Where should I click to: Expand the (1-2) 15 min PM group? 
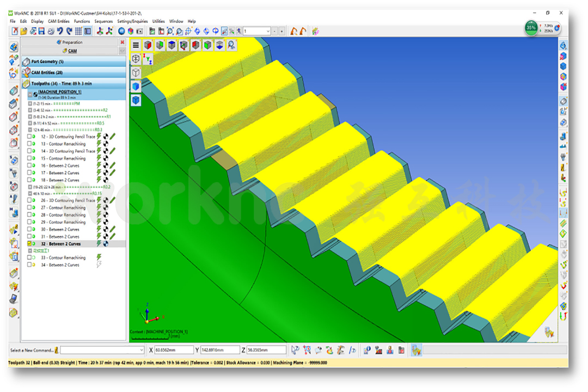pos(30,103)
